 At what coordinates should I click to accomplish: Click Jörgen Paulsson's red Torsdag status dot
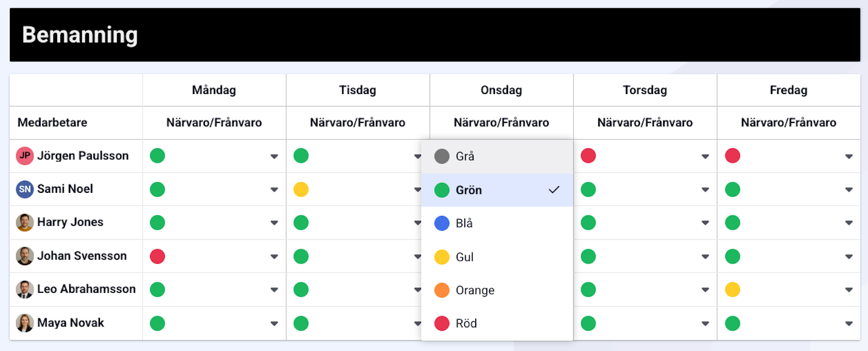coord(588,156)
